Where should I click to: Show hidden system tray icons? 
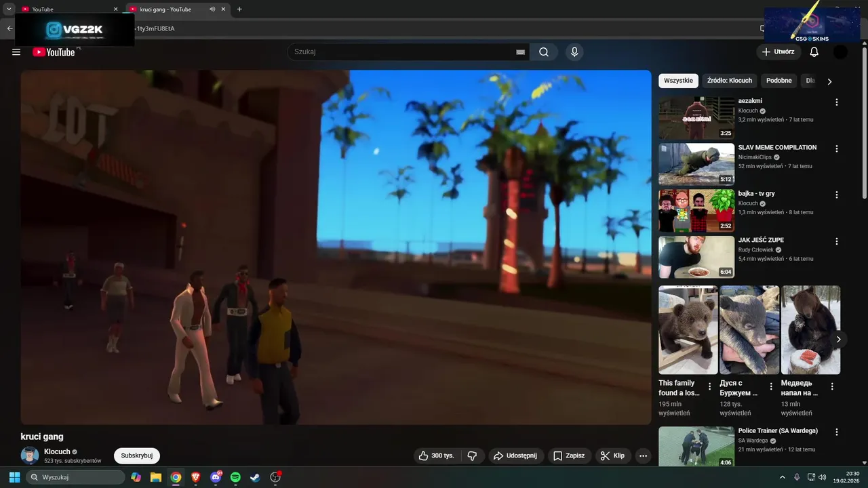782,477
